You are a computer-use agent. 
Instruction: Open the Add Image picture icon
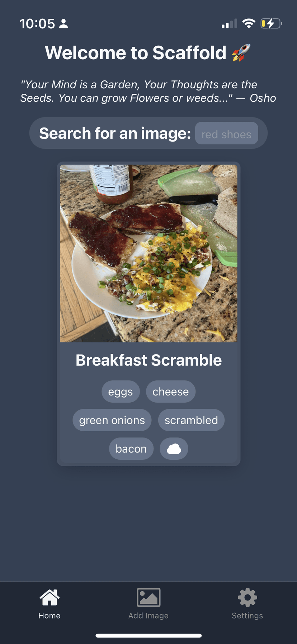[148, 598]
